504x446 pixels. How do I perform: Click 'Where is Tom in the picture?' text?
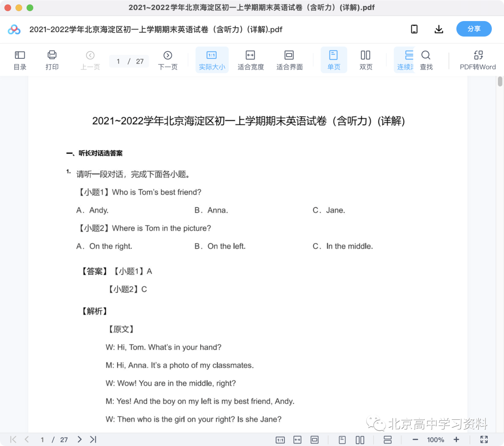pos(161,228)
